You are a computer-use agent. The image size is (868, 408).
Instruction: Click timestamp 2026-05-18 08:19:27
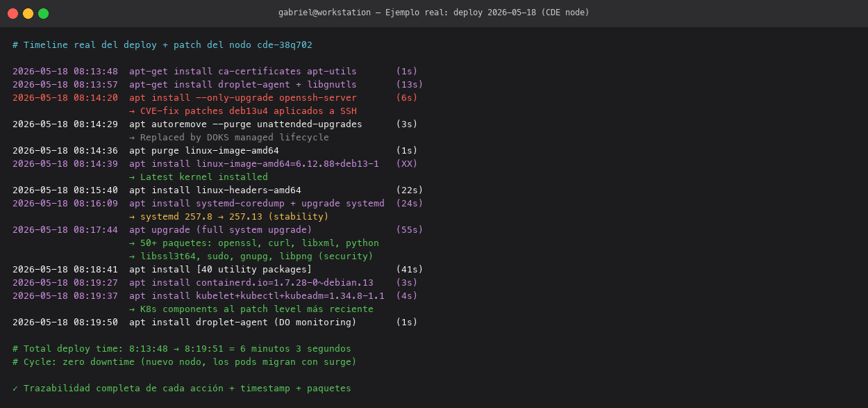click(x=65, y=283)
